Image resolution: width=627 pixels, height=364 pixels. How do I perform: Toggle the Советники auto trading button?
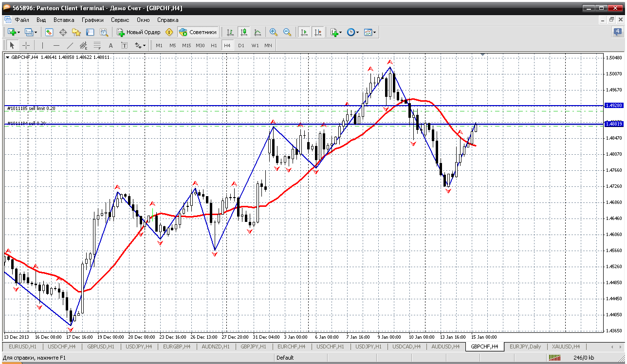click(x=198, y=32)
